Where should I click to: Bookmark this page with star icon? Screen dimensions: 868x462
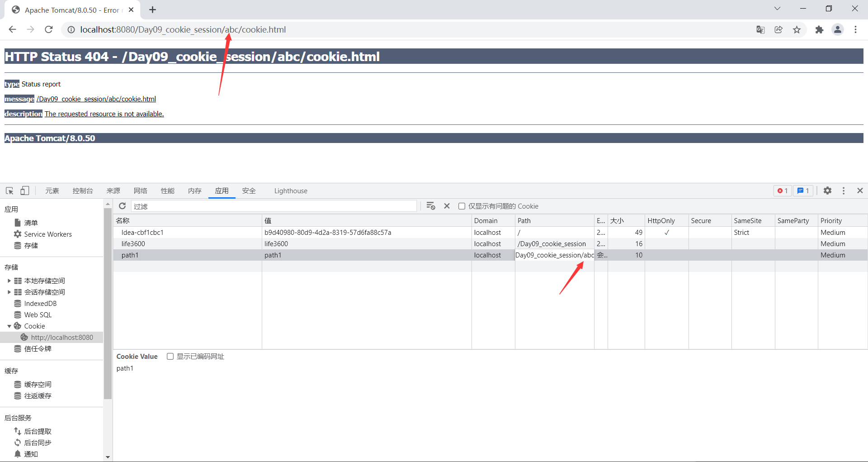point(797,29)
